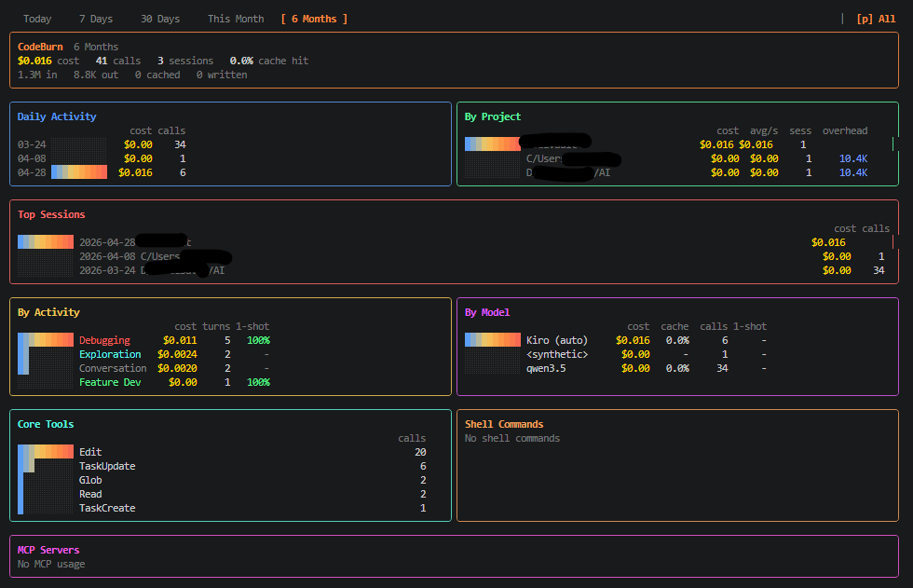Click the overhead column header in By Project
Screen dimensions: 913x588
[x=845, y=130]
